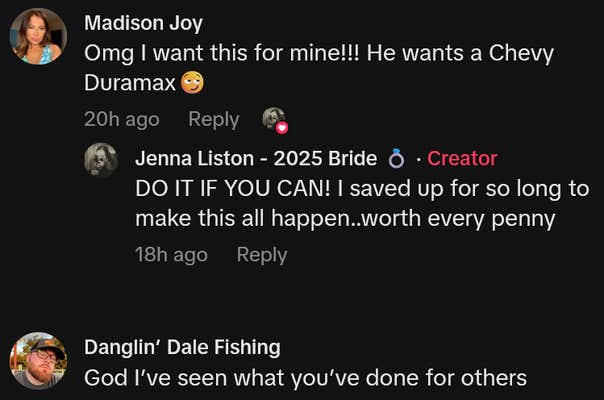Screen dimensions: 604x400
Task: Click the '20h ago' timestamp
Action: [121, 119]
